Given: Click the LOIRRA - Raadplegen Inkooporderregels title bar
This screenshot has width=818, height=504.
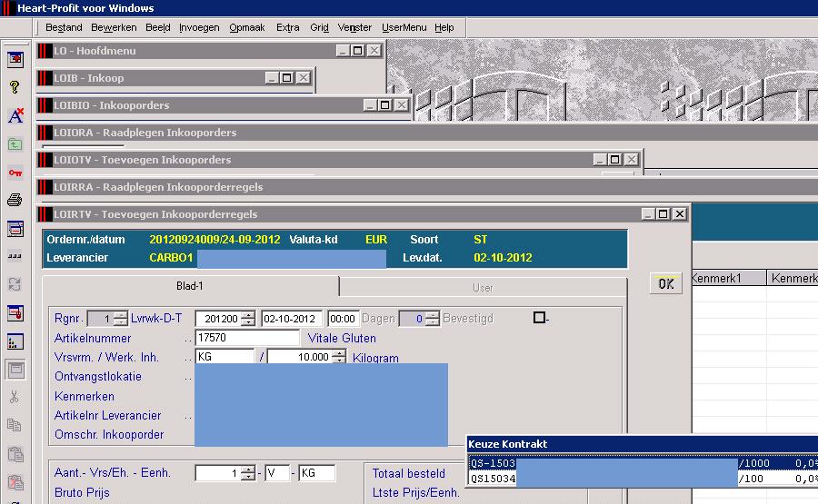Looking at the screenshot, I should tap(428, 186).
